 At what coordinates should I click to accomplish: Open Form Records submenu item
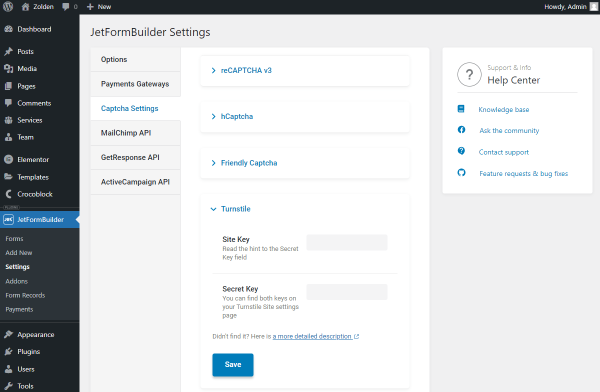pyautogui.click(x=25, y=295)
